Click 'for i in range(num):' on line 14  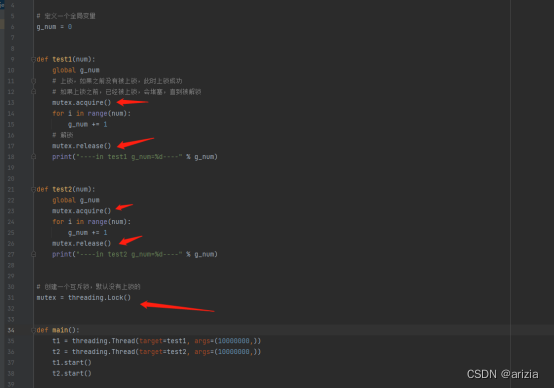click(x=92, y=113)
